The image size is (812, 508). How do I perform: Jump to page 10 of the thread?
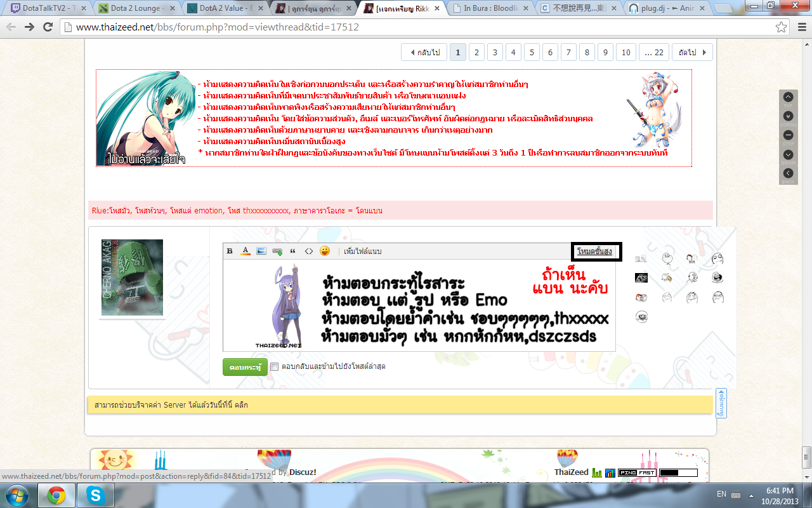point(626,52)
